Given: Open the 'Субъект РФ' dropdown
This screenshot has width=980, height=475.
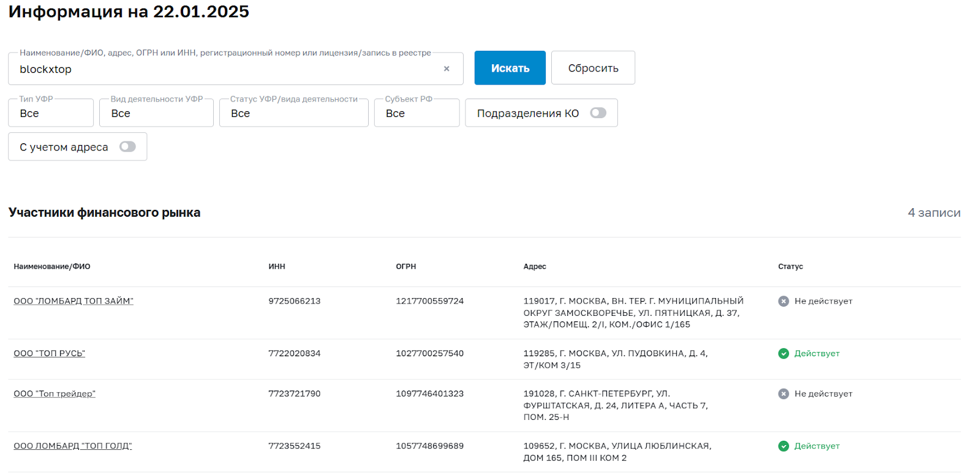Looking at the screenshot, I should [417, 113].
